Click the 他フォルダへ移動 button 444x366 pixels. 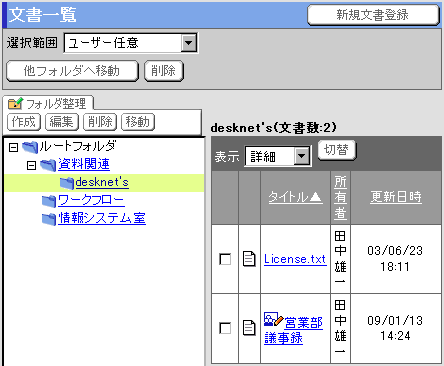(72, 71)
